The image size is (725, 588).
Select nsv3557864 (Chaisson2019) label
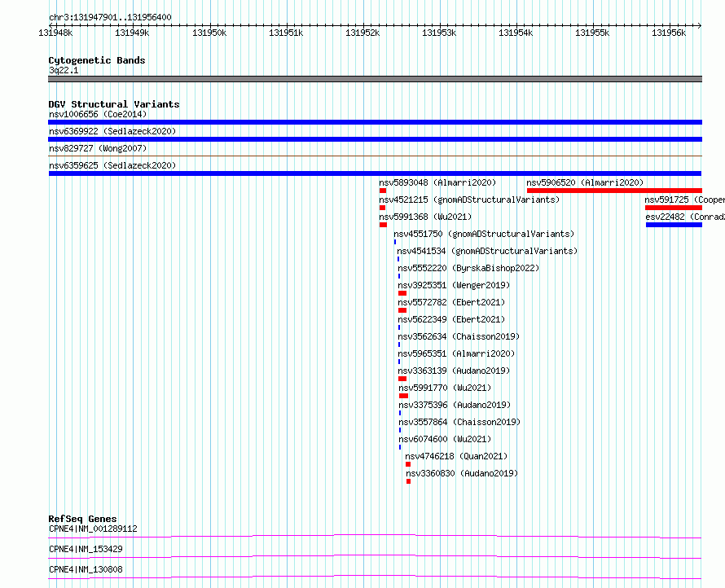click(459, 422)
